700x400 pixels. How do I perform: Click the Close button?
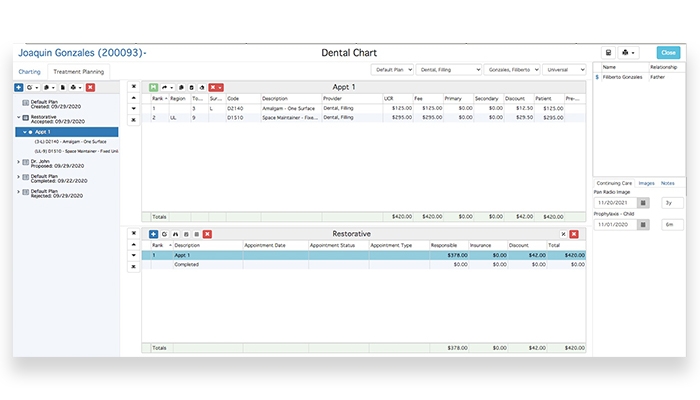(x=668, y=53)
